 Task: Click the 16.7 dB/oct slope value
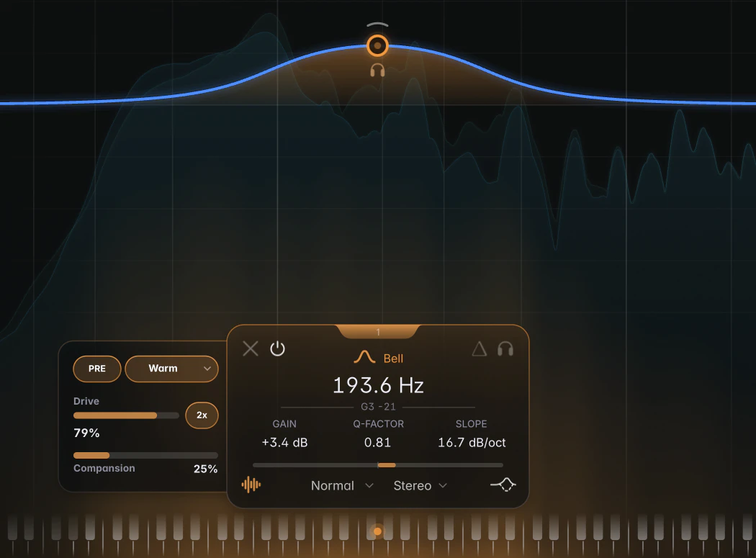pos(472,442)
